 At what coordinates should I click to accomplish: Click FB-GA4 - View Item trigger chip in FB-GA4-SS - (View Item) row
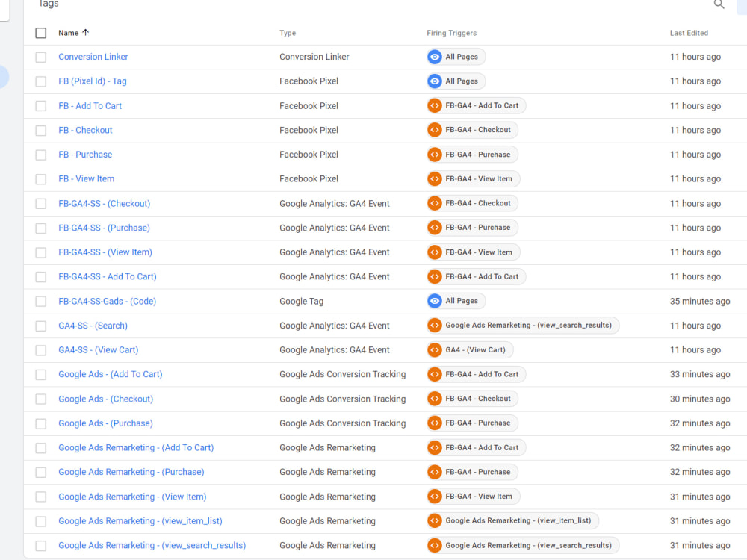(x=473, y=252)
